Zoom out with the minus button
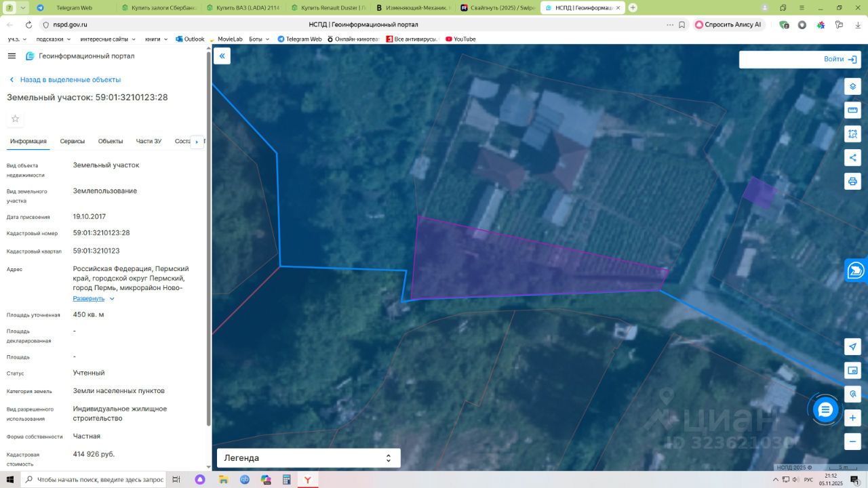The height and width of the screenshot is (488, 868). [852, 441]
